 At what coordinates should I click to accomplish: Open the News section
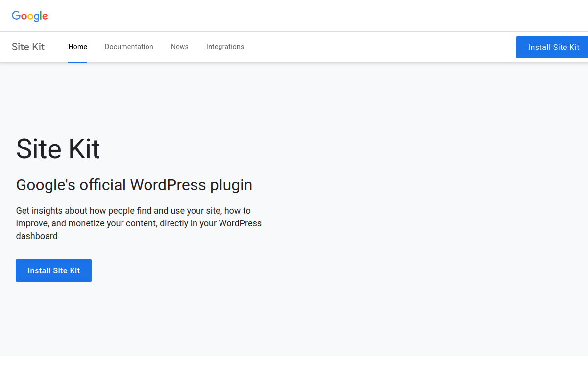179,47
